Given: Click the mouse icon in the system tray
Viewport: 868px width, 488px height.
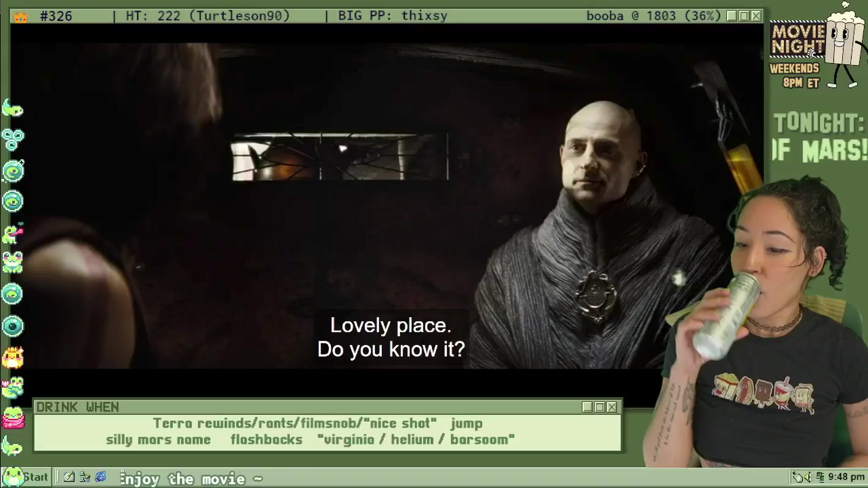Looking at the screenshot, I should [799, 477].
